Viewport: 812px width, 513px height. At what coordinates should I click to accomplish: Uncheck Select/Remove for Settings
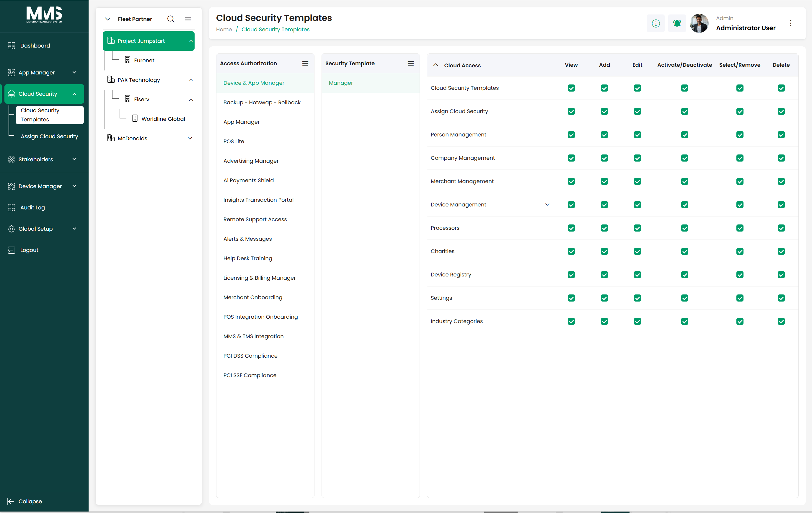pos(740,298)
